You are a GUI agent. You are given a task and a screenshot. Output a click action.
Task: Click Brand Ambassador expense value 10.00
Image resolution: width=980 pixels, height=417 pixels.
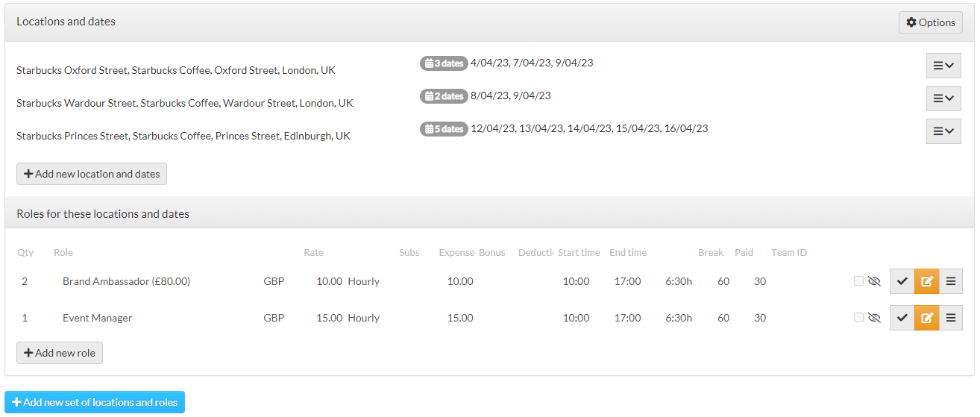(460, 281)
